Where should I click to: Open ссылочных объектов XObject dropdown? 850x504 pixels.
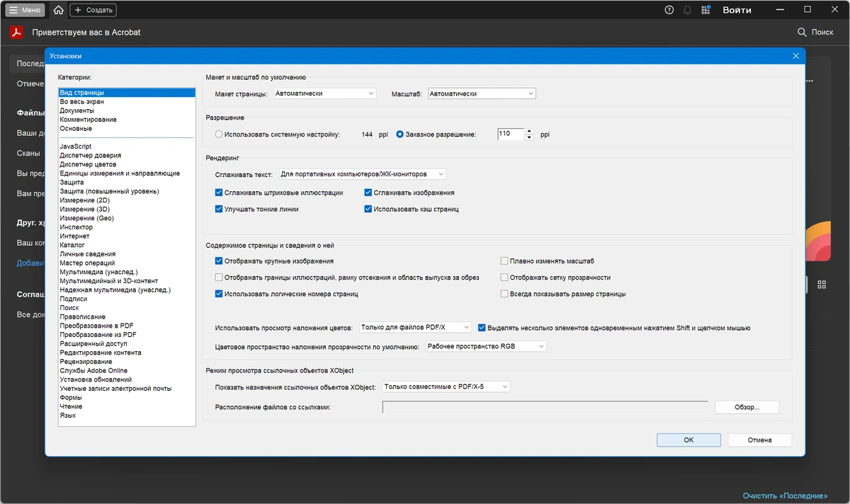point(446,386)
